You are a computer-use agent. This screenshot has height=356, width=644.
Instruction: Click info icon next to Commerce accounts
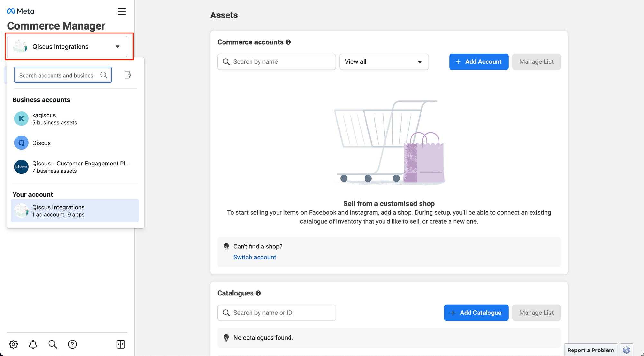pos(288,42)
